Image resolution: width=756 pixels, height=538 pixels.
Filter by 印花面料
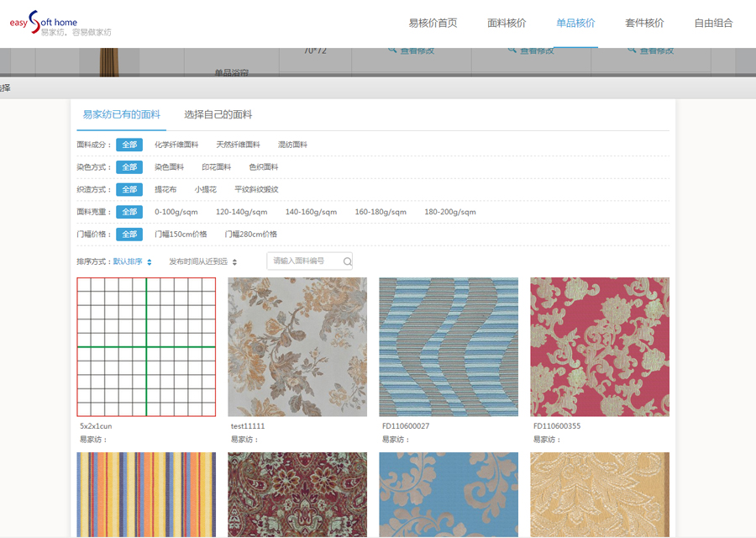[217, 167]
